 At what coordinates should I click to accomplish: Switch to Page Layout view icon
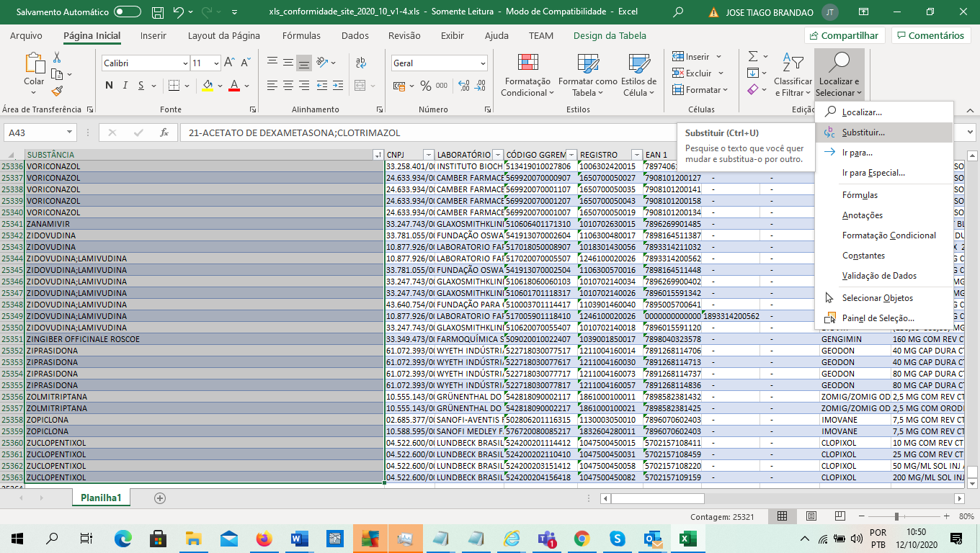(813, 516)
